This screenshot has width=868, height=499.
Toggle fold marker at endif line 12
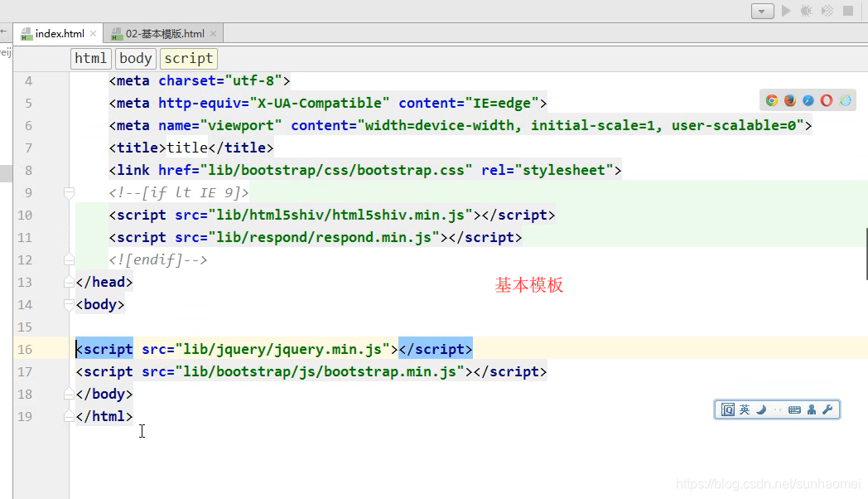tap(70, 259)
